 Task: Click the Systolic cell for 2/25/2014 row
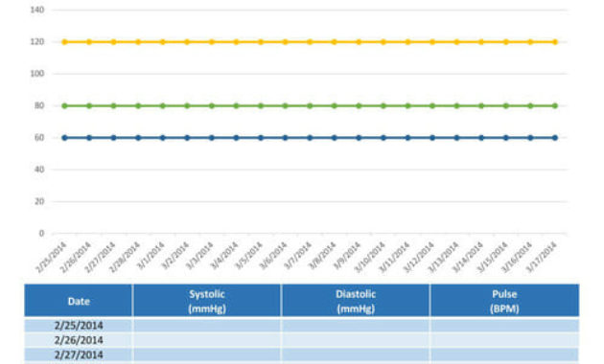[207, 326]
